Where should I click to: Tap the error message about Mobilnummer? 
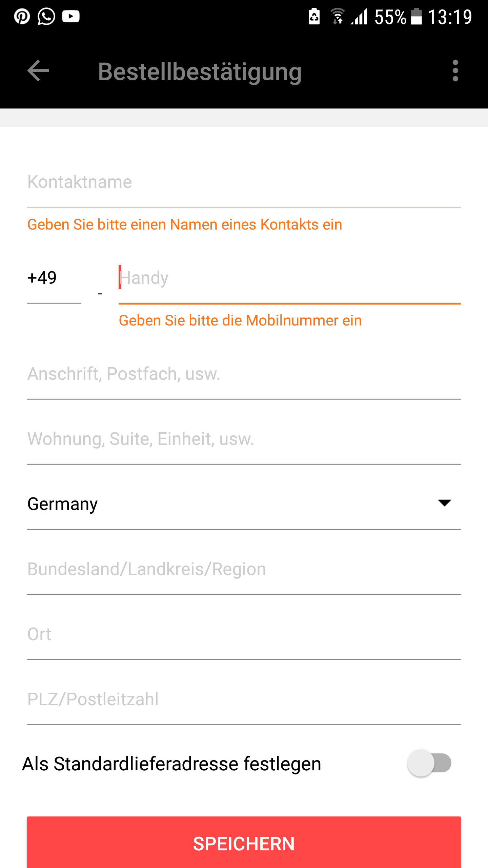point(240,320)
